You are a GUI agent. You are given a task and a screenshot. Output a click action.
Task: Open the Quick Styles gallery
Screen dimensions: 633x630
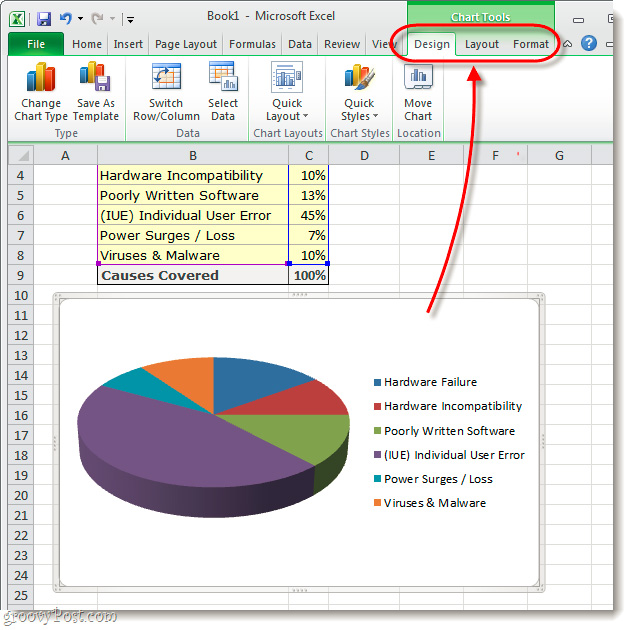[x=359, y=92]
